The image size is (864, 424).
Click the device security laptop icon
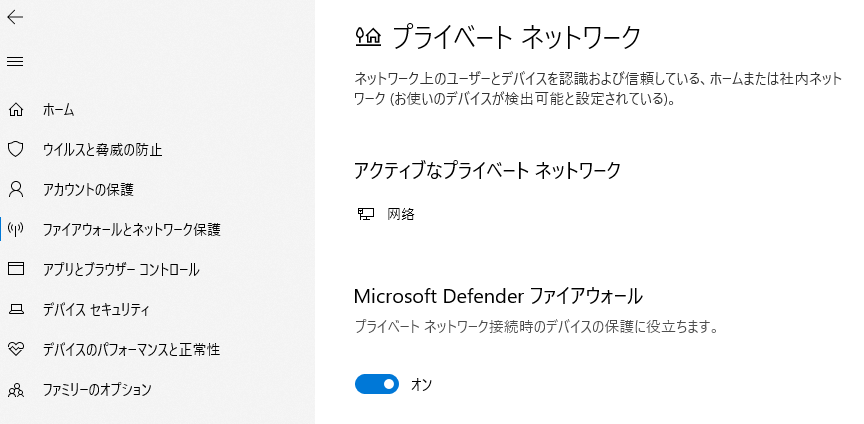pyautogui.click(x=15, y=309)
